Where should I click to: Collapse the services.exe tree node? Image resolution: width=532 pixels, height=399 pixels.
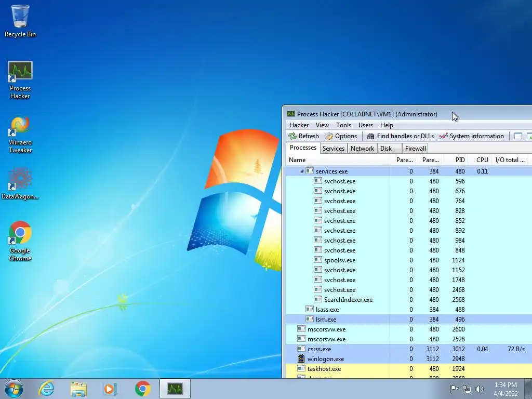tap(302, 171)
